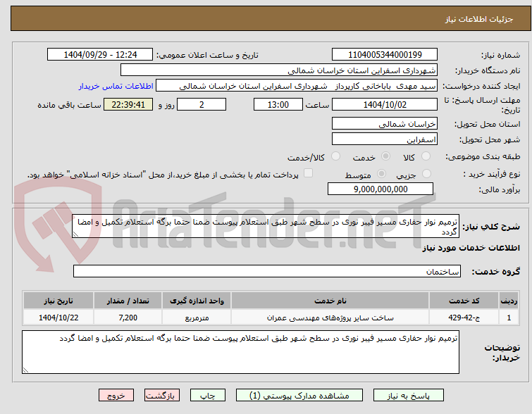
Task: Click the طبقه بندی موضوعی label
Action: 483,156
